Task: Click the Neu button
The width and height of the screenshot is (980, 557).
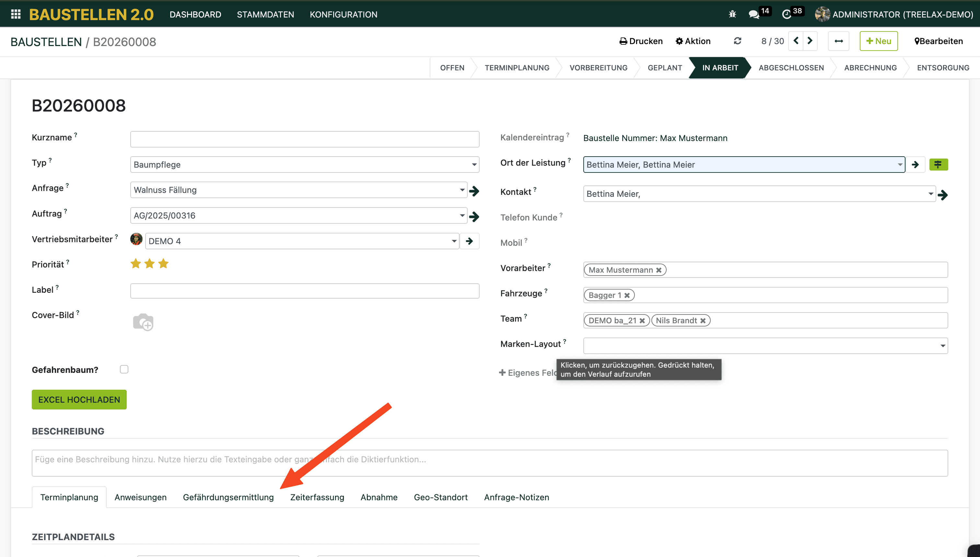Action: click(x=879, y=41)
